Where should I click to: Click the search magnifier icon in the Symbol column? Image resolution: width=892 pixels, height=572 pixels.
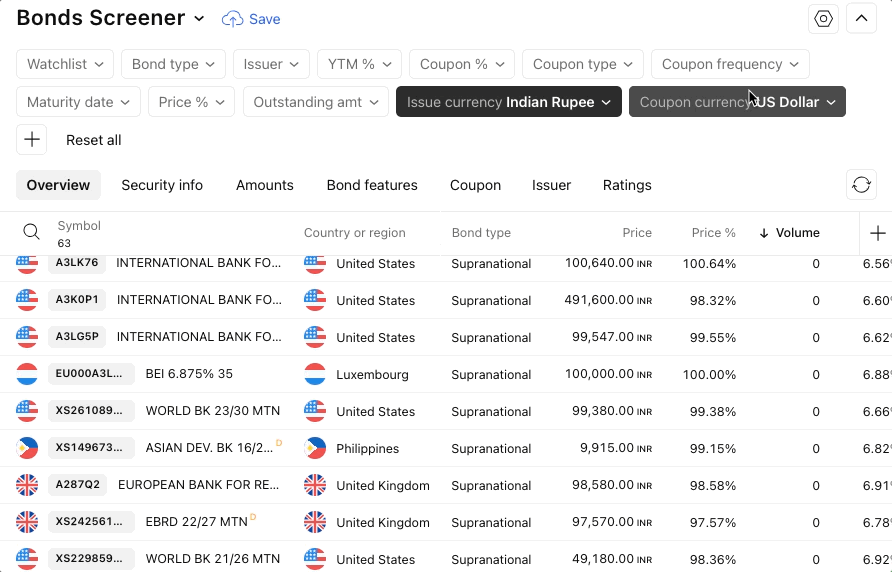[x=31, y=232]
